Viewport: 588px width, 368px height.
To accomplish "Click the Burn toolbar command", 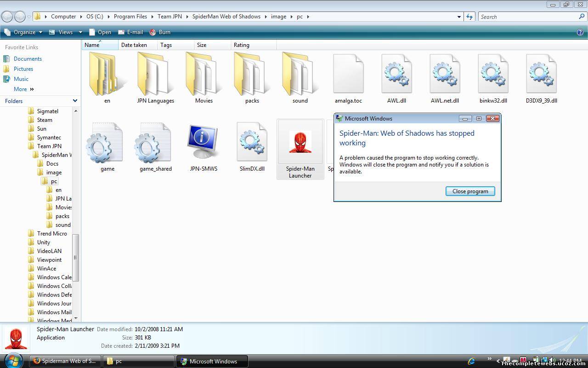I will tap(160, 32).
